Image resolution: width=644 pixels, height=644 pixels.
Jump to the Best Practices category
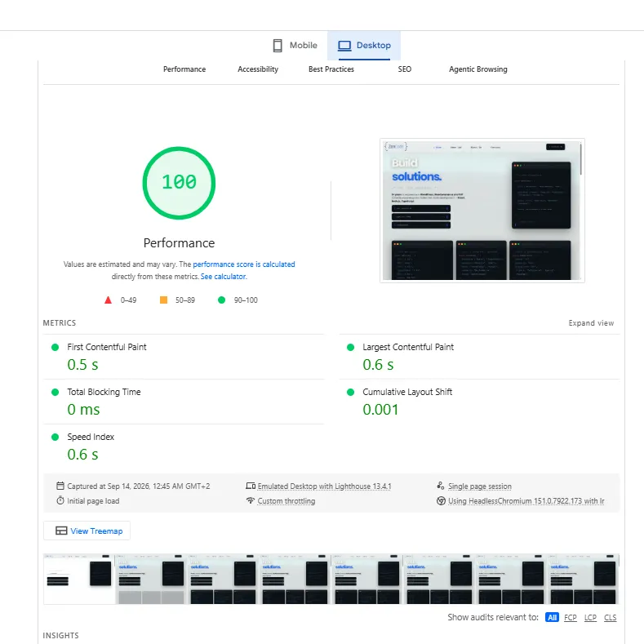pyautogui.click(x=331, y=69)
